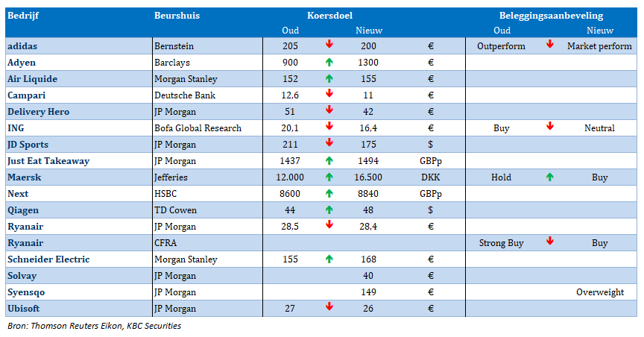Click the green up arrow in Maersk price target
This screenshot has width=644, height=337.
[329, 177]
